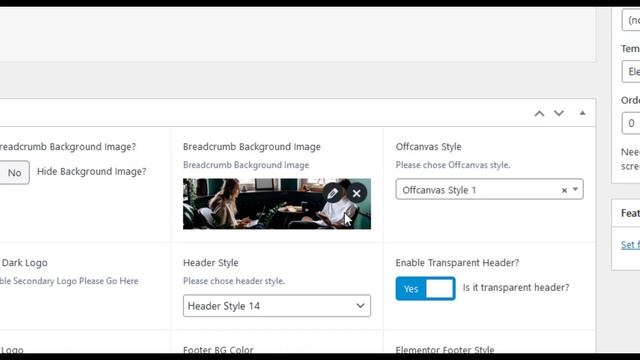Click the breadcrumb background image thumbnail
The height and width of the screenshot is (360, 640).
(277, 204)
